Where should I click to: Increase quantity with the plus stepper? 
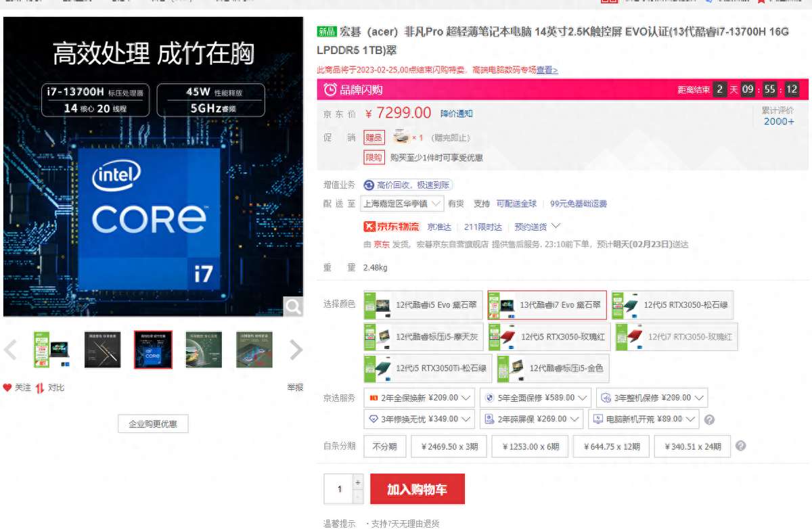tap(358, 482)
